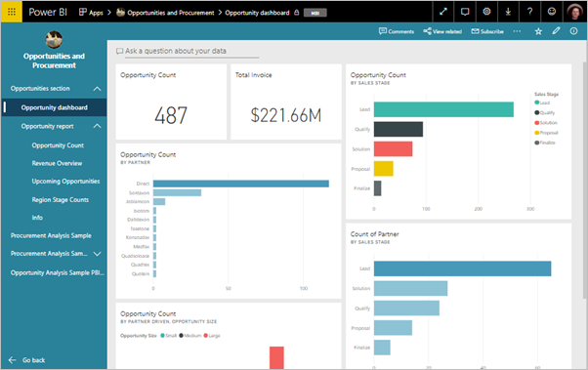
Task: Click the Total Invoice $221.66M card
Action: tap(286, 102)
